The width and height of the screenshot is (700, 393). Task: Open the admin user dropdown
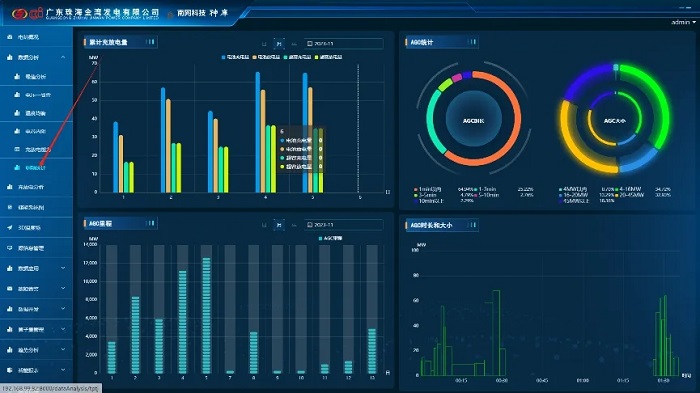pos(683,22)
